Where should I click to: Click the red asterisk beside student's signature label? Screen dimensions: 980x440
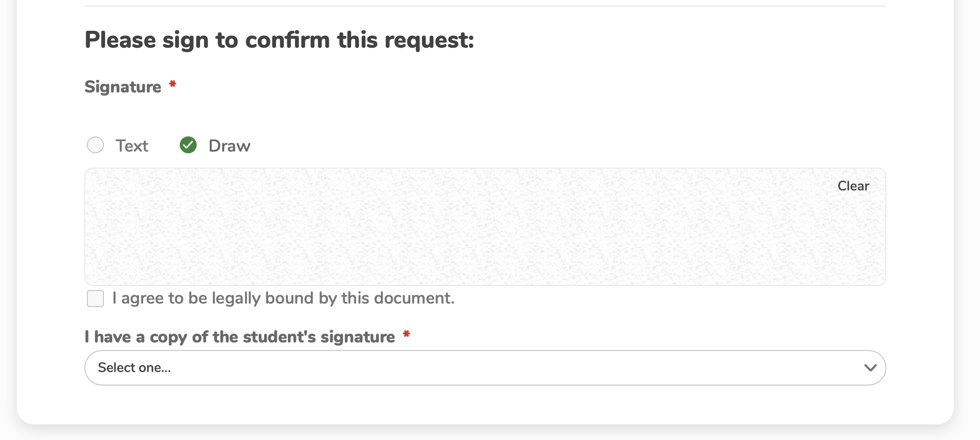point(406,335)
